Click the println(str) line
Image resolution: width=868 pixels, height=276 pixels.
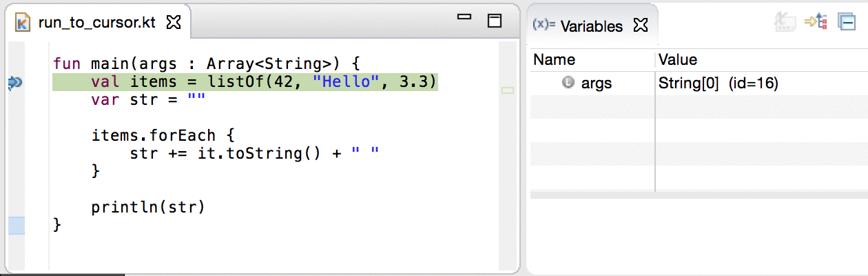click(x=149, y=207)
